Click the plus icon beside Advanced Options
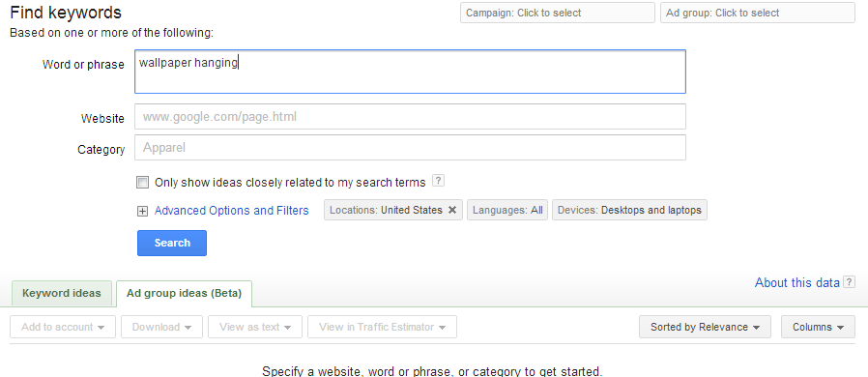 (142, 211)
